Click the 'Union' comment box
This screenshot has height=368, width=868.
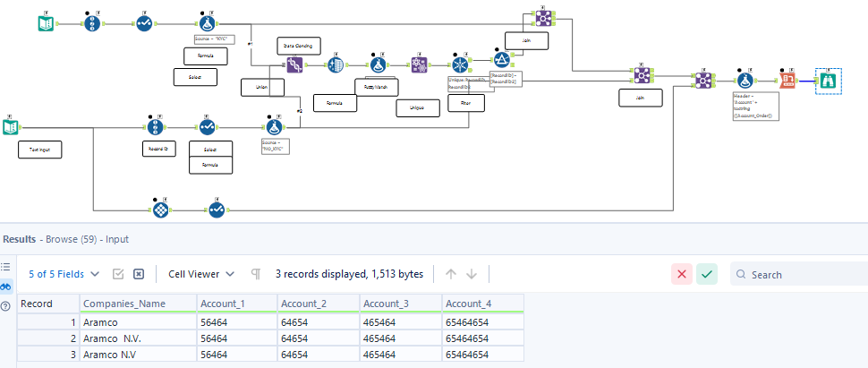coord(262,88)
